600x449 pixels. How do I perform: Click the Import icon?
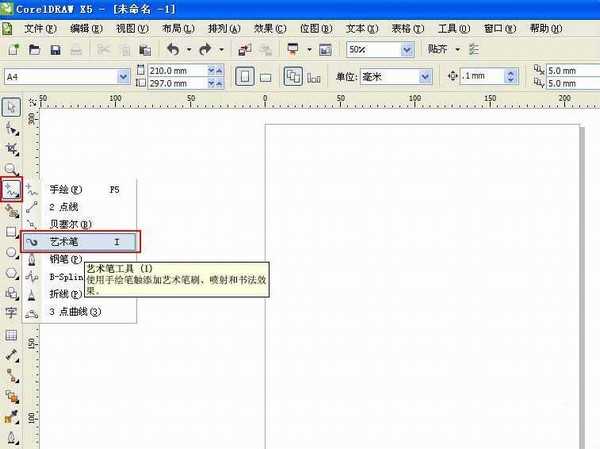pos(245,50)
